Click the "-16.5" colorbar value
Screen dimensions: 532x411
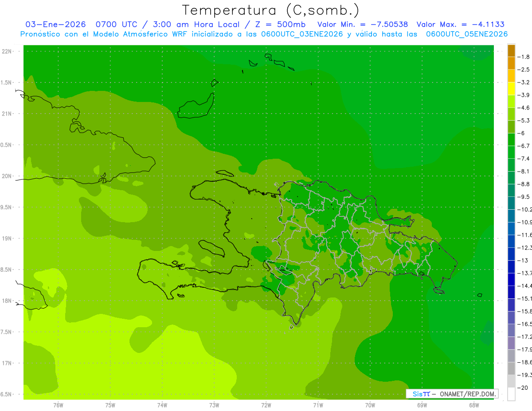[x=524, y=324]
